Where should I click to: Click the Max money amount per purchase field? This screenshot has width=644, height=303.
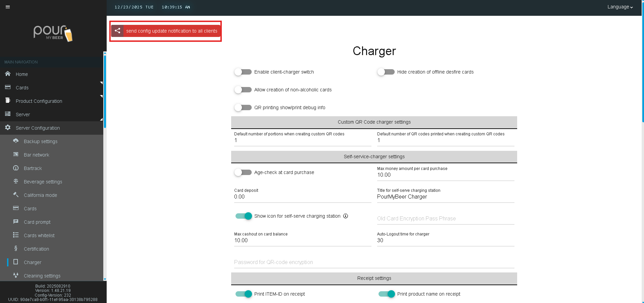coord(445,175)
